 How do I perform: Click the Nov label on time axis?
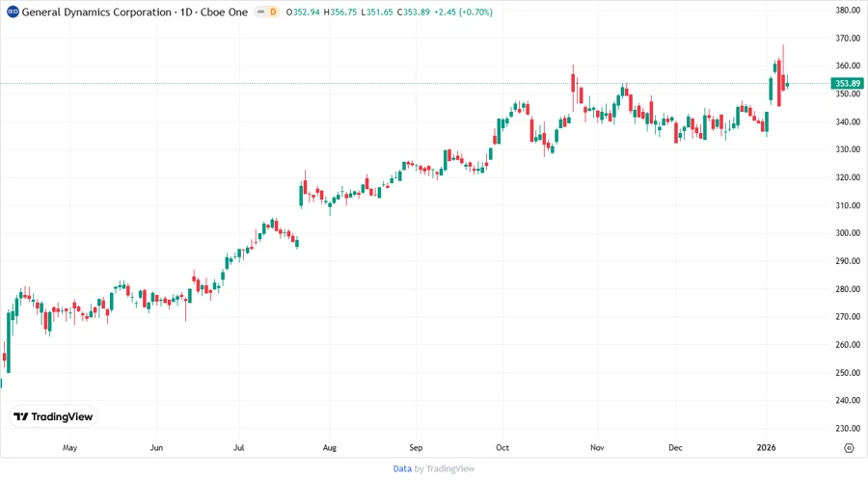coord(597,447)
